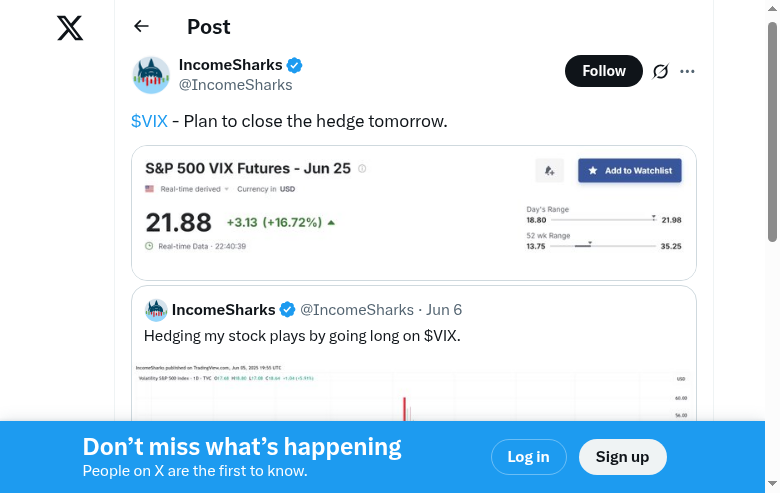
Task: Click the X logo to go home
Action: click(x=70, y=28)
